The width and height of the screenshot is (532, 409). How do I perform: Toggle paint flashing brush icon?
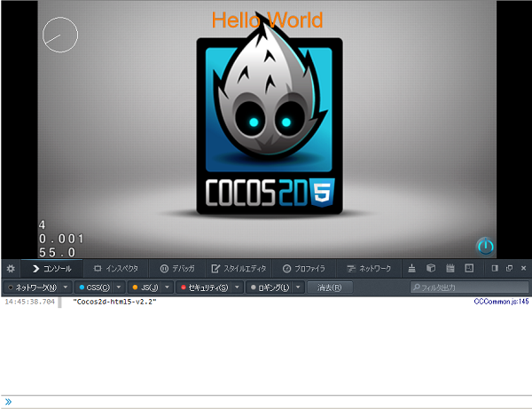coord(411,269)
